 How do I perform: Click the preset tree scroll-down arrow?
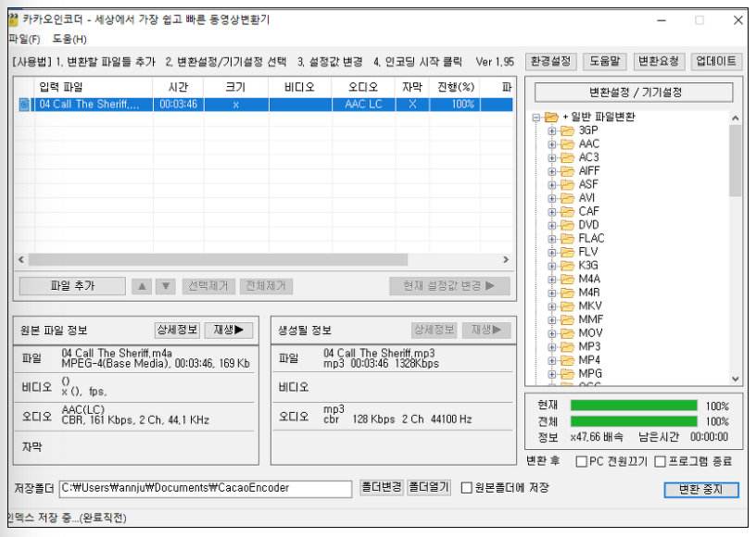coord(736,379)
